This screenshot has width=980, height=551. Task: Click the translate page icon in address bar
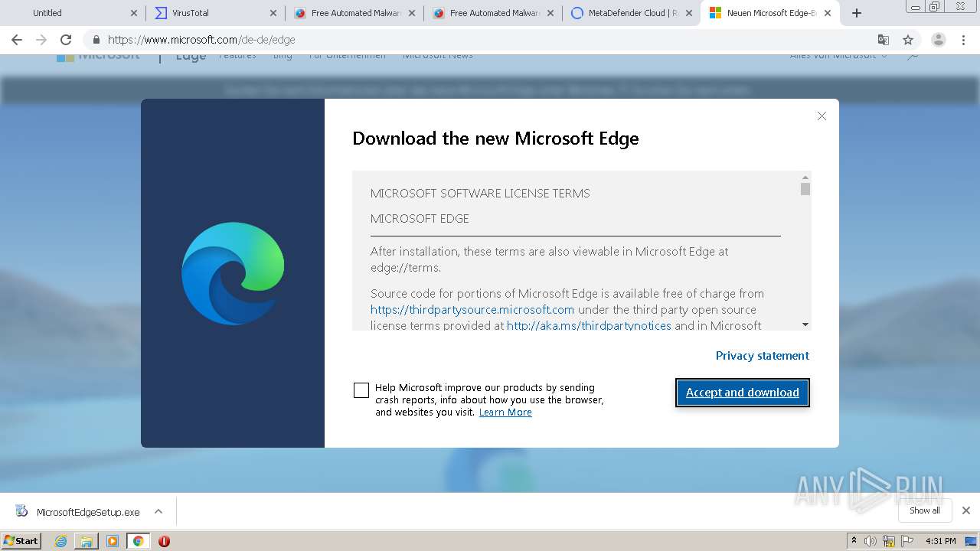pos(883,40)
